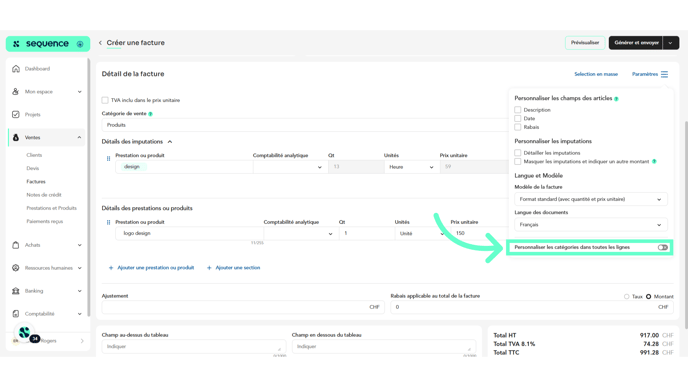Open Modèle de la facture dropdown

591,199
